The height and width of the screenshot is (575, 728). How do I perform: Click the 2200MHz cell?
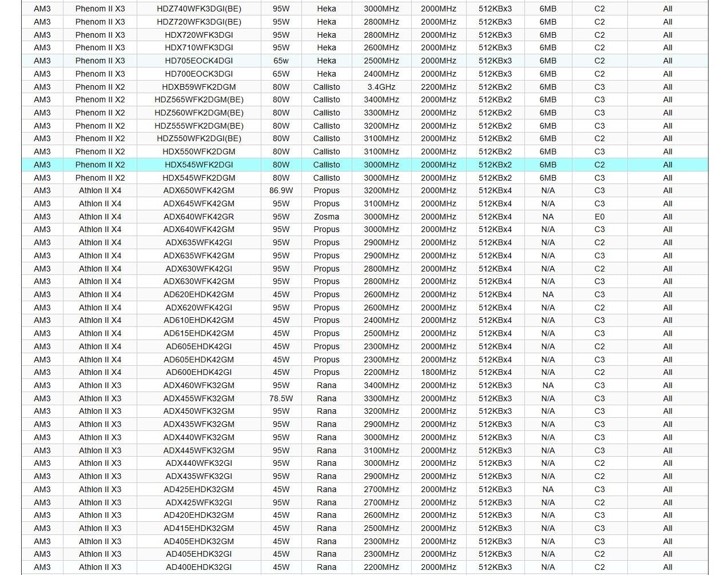(439, 87)
